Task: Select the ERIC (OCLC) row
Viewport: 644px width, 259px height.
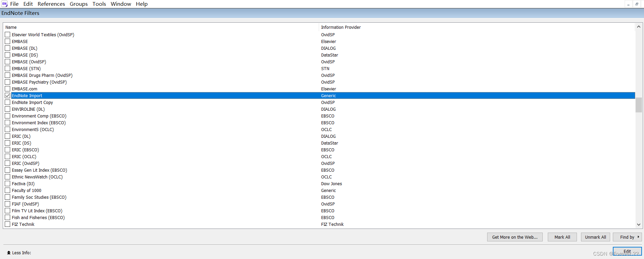Action: point(320,156)
